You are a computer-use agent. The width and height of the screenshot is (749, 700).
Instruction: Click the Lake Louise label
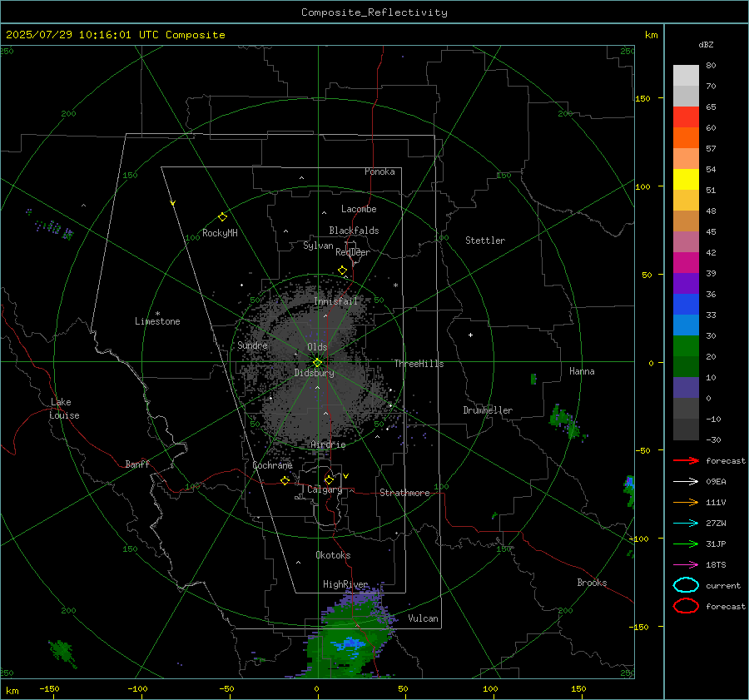click(x=64, y=409)
